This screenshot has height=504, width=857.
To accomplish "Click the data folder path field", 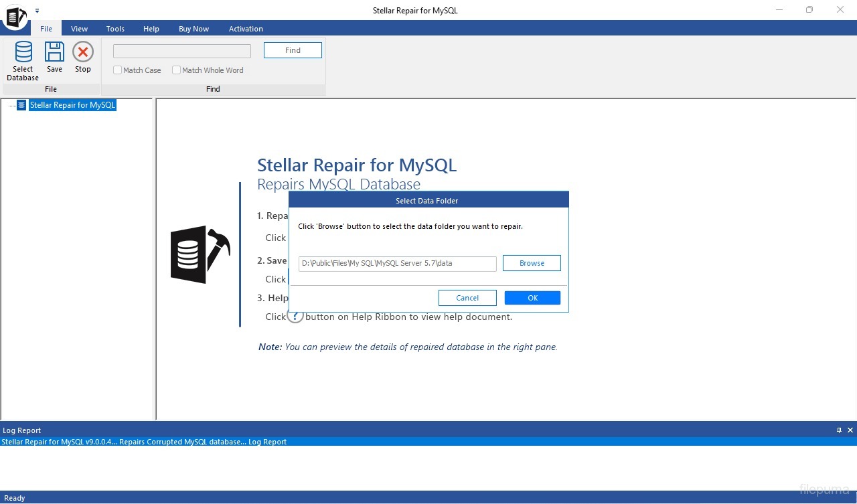I will [x=397, y=264].
